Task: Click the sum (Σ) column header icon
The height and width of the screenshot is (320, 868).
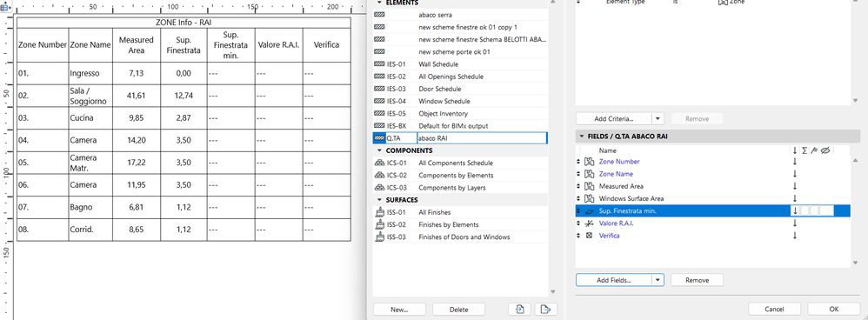Action: click(805, 150)
